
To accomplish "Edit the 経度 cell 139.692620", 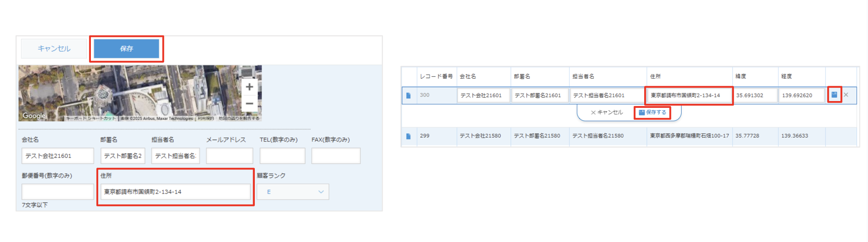I will click(x=802, y=96).
